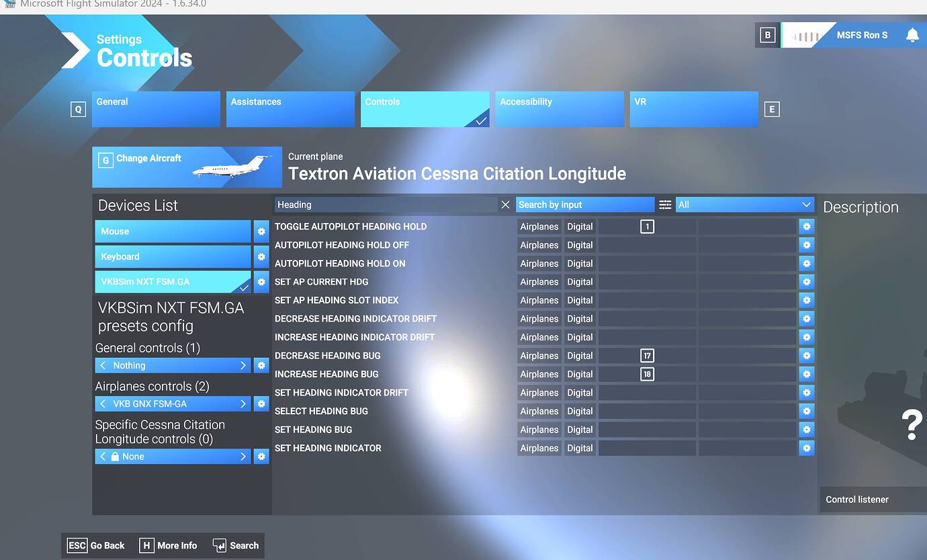Image resolution: width=927 pixels, height=560 pixels.
Task: Advance Specific Cessna Citation controls with right chevron
Action: (243, 457)
